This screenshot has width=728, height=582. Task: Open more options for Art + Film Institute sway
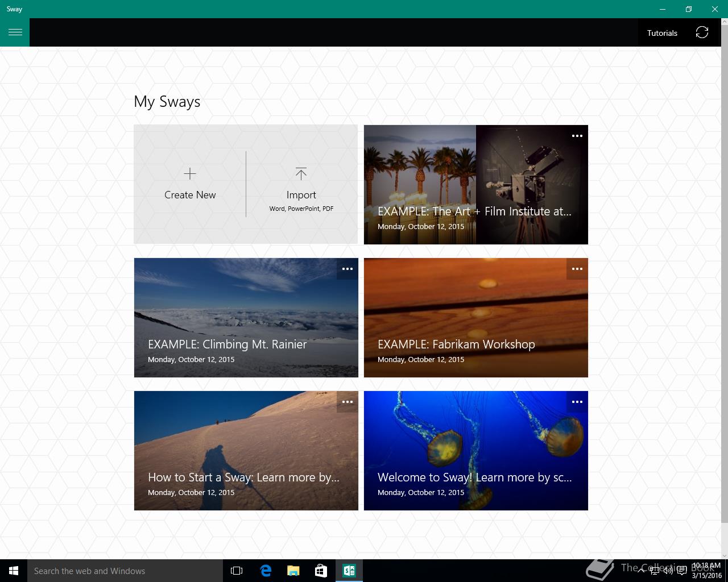coord(577,136)
